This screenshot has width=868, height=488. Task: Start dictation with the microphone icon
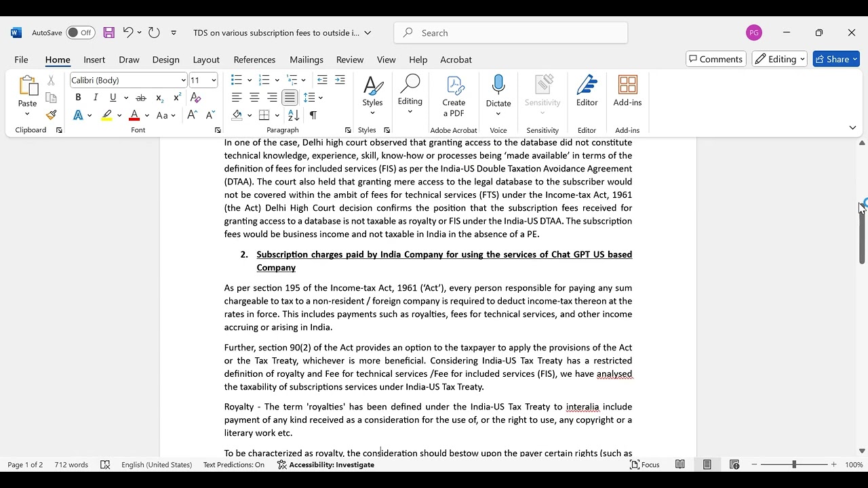[498, 86]
